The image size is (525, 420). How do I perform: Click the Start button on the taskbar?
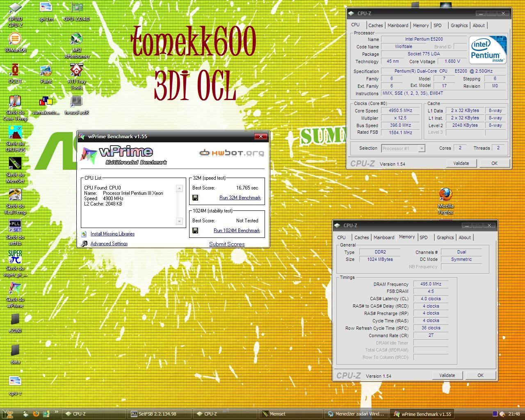point(7,414)
